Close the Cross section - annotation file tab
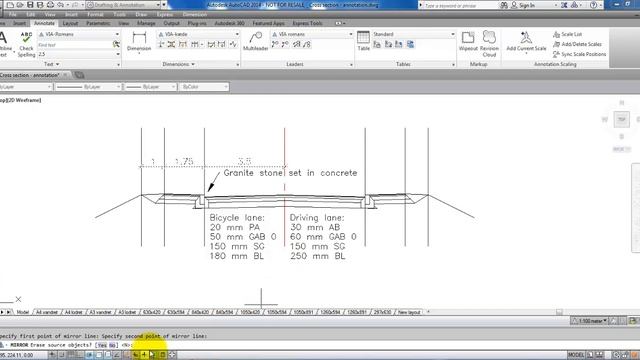640x360 pixels. (x=65, y=75)
